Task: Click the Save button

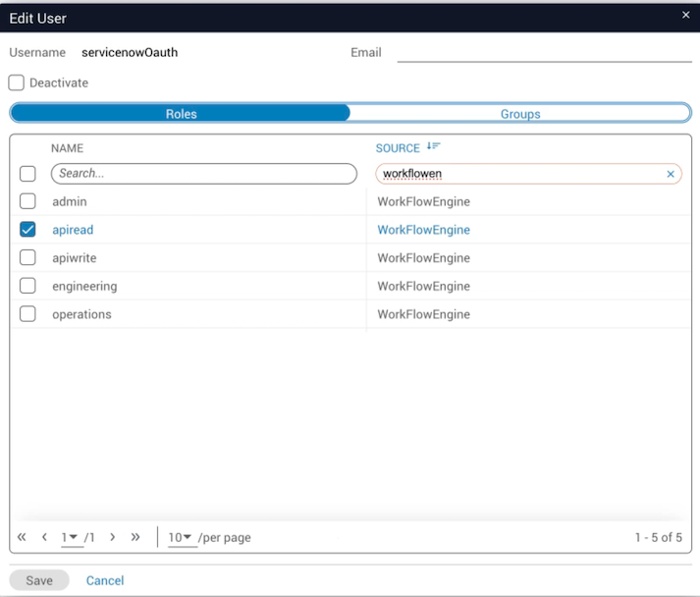Action: point(39,580)
